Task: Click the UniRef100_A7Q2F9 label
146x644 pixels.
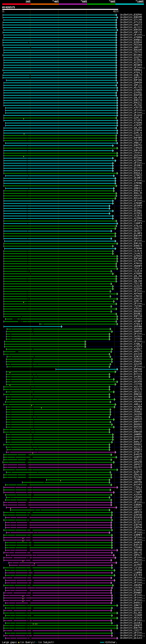Action: point(131,346)
